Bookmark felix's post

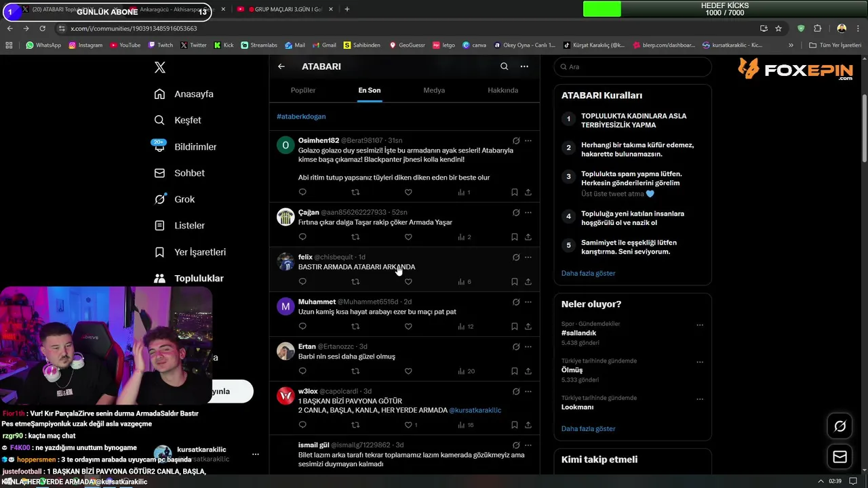pyautogui.click(x=515, y=282)
